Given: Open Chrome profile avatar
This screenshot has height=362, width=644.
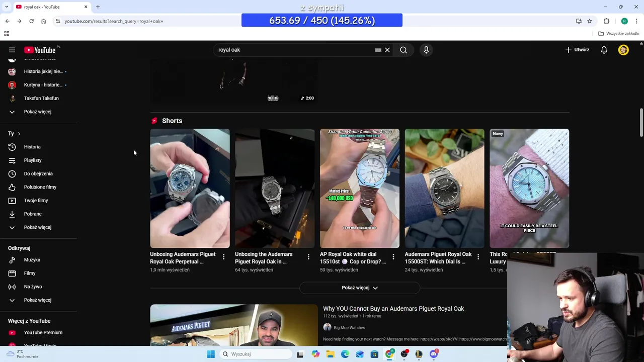Looking at the screenshot, I should tap(624, 21).
